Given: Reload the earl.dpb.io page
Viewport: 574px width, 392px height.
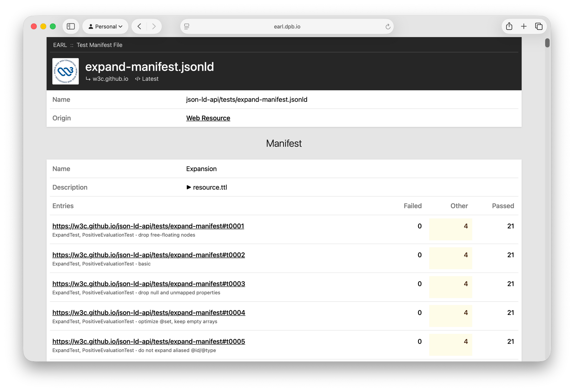Looking at the screenshot, I should click(387, 26).
